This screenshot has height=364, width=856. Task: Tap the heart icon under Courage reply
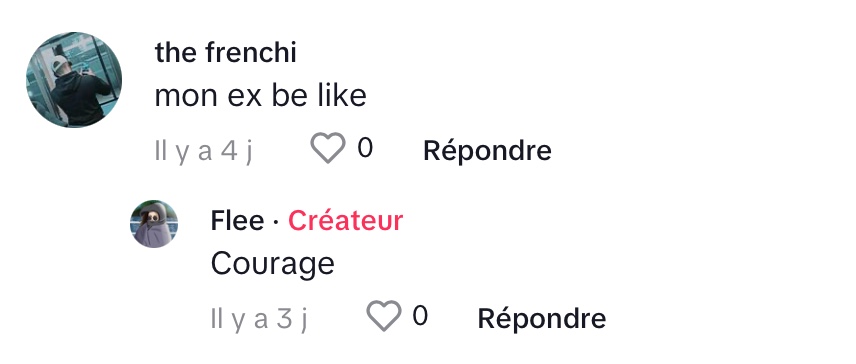point(383,315)
